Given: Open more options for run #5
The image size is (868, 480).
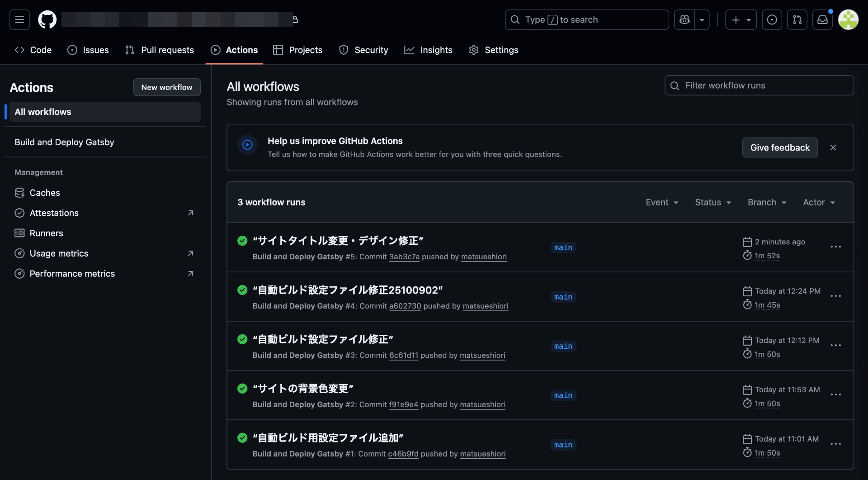Looking at the screenshot, I should pyautogui.click(x=835, y=247).
